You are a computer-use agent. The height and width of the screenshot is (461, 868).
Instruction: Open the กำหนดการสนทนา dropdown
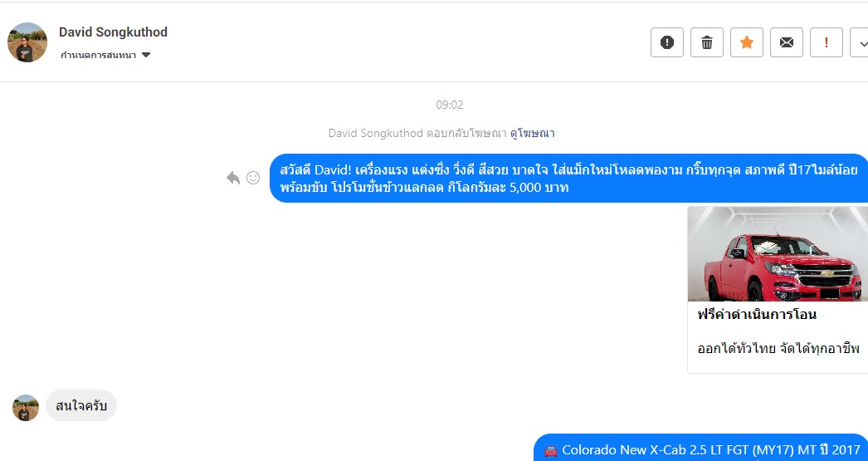pos(105,55)
